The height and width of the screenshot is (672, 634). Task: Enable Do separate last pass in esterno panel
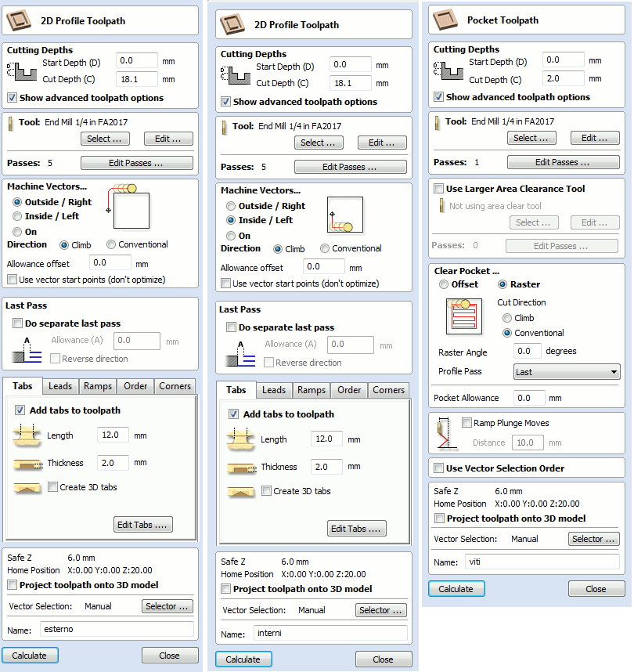(17, 323)
